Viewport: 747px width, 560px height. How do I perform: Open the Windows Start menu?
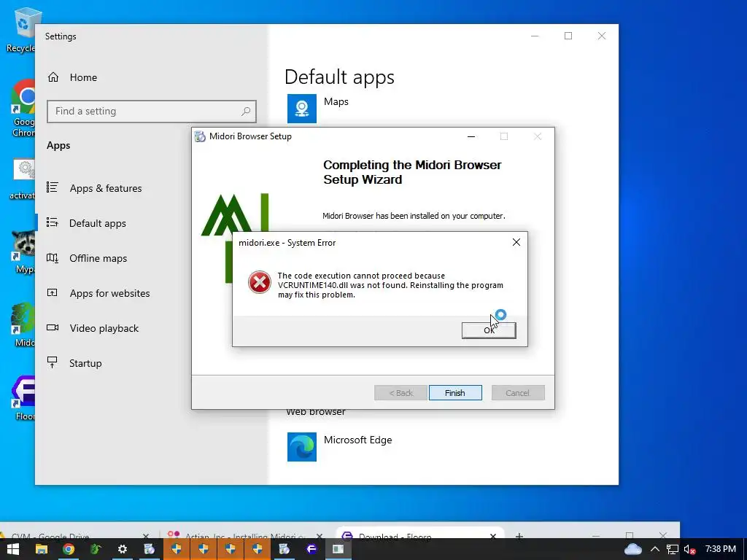(13, 549)
